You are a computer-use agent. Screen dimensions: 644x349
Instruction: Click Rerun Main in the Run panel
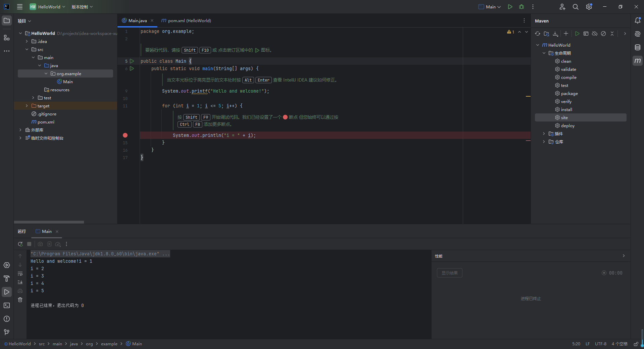tap(20, 244)
